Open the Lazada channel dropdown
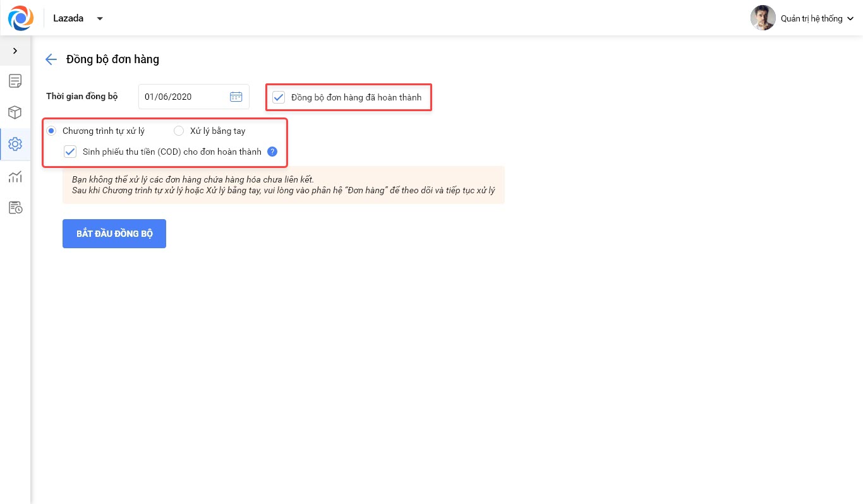863x504 pixels. click(x=78, y=18)
